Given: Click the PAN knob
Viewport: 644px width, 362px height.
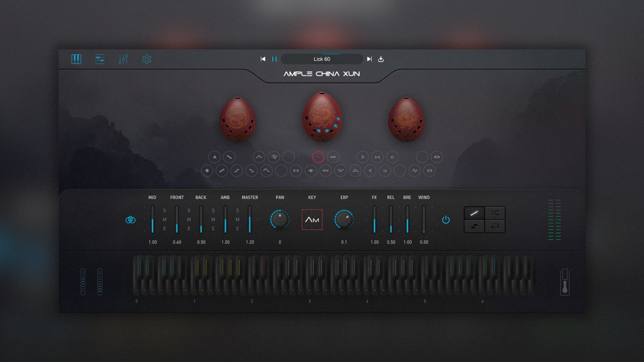Looking at the screenshot, I should coord(280,220).
